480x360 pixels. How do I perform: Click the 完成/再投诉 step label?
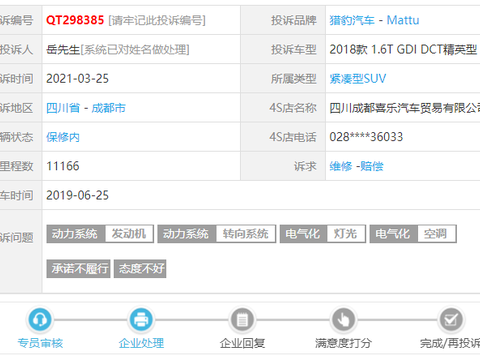click(450, 343)
